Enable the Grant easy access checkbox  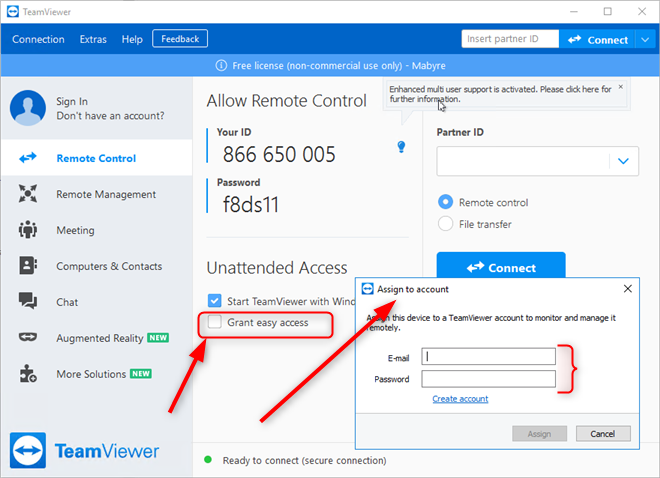215,322
